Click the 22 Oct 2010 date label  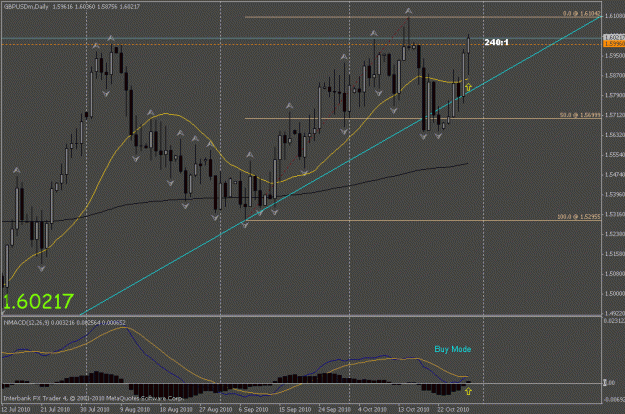click(x=453, y=409)
